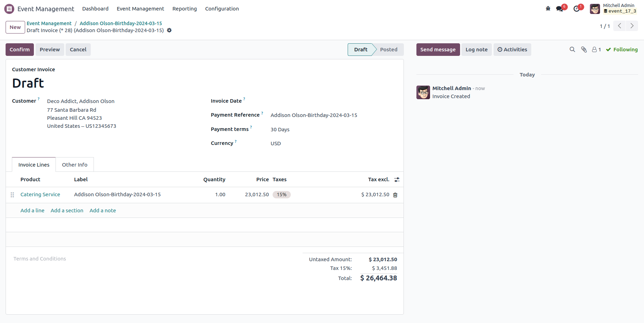Viewport: 644px width, 323px height.
Task: Click Send message in the chatter
Action: tap(438, 50)
